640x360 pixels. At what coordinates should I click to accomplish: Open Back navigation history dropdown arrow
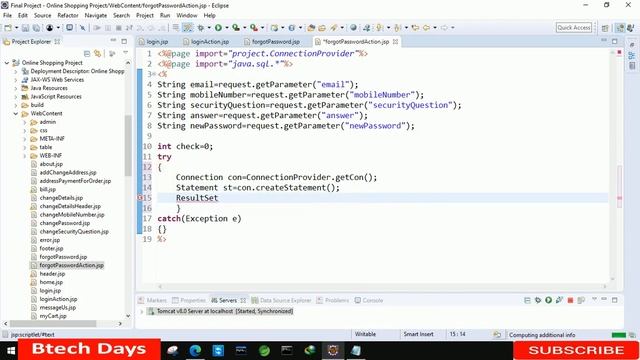(435, 28)
